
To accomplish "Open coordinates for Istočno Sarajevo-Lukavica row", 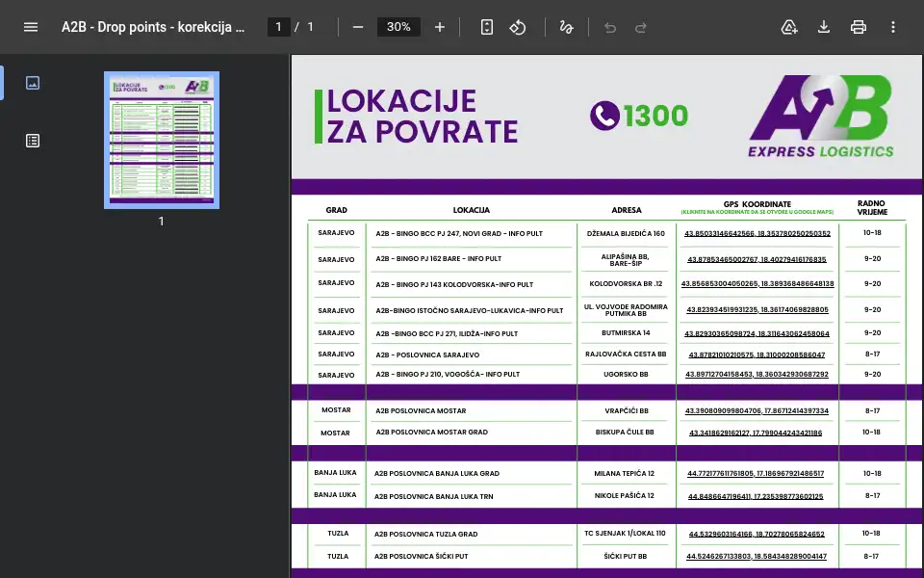I will pos(757,309).
